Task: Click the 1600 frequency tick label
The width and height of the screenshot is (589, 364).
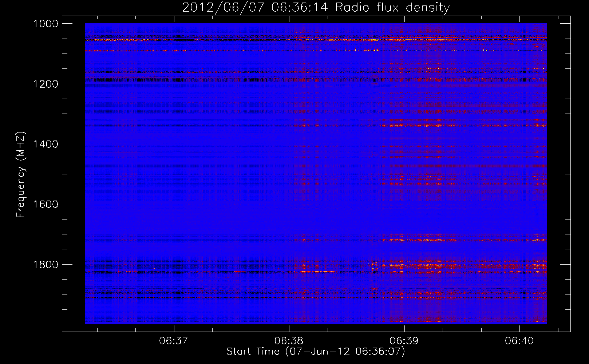Action: [x=46, y=204]
